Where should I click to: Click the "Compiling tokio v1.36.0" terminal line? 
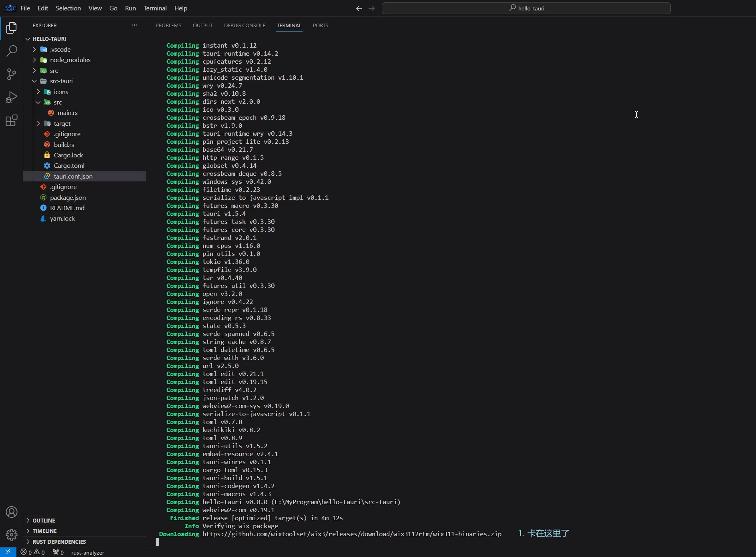[208, 262]
